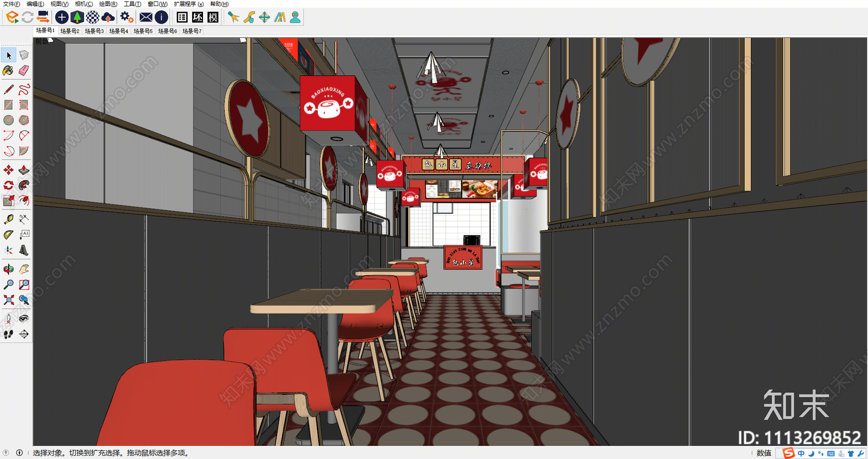Select the Rotated Rectangle tool
Screen dimensions: 868x459
point(24,105)
